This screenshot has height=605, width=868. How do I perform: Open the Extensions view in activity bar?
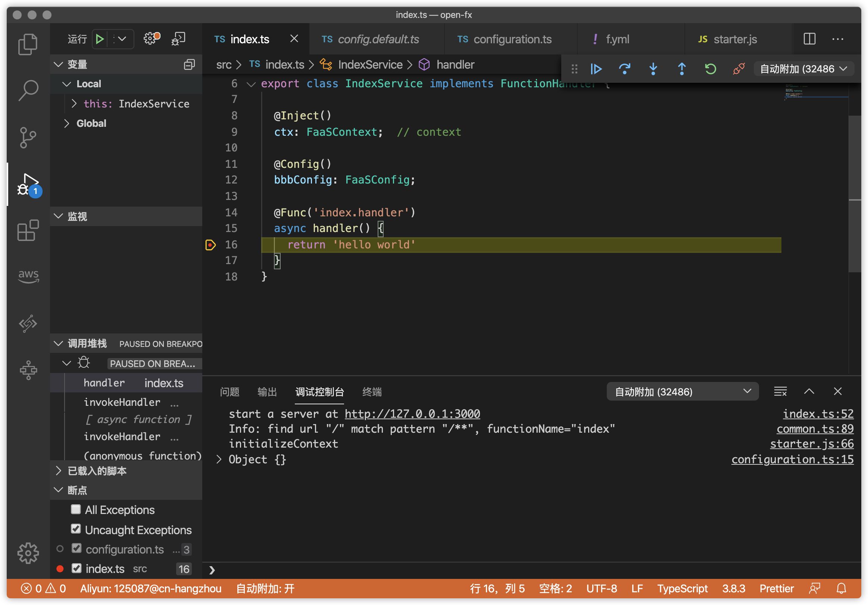pyautogui.click(x=28, y=230)
